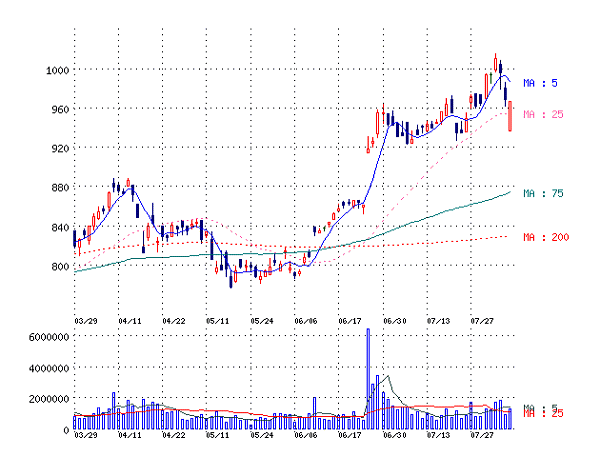Click the 0 volume axis label
Image resolution: width=600 pixels, height=457 pixels.
click(x=66, y=430)
